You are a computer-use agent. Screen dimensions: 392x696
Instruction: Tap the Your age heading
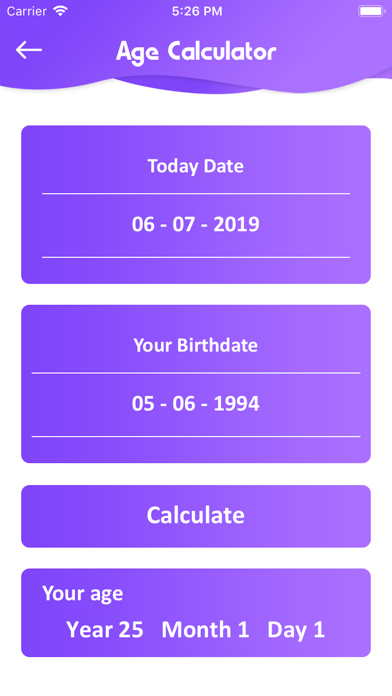[x=83, y=594]
